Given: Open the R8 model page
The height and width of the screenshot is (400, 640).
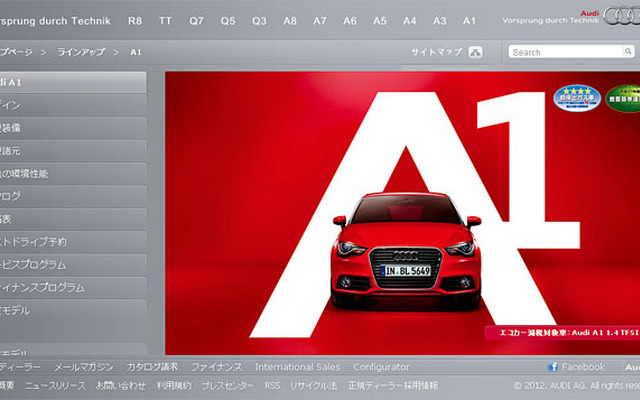Looking at the screenshot, I should (135, 21).
